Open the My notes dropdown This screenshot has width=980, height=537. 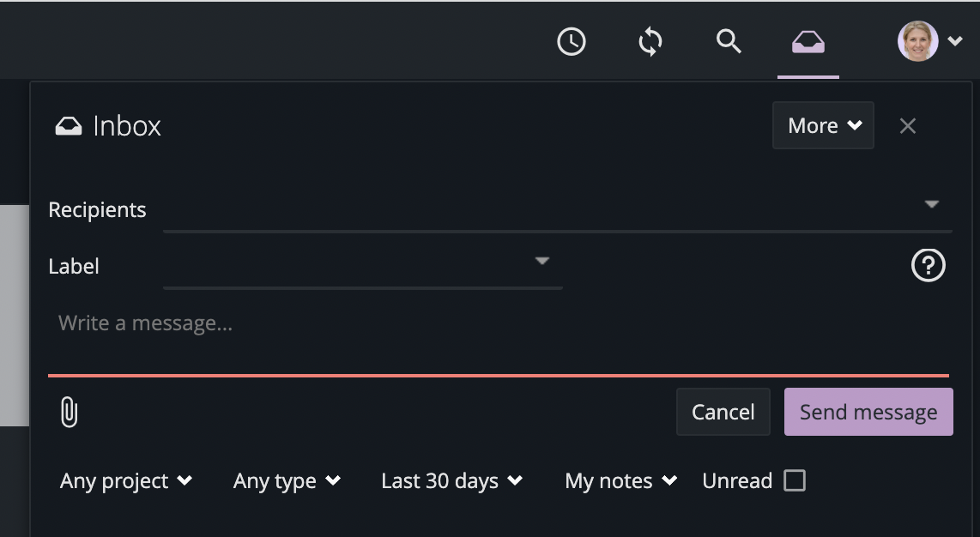[x=620, y=480]
